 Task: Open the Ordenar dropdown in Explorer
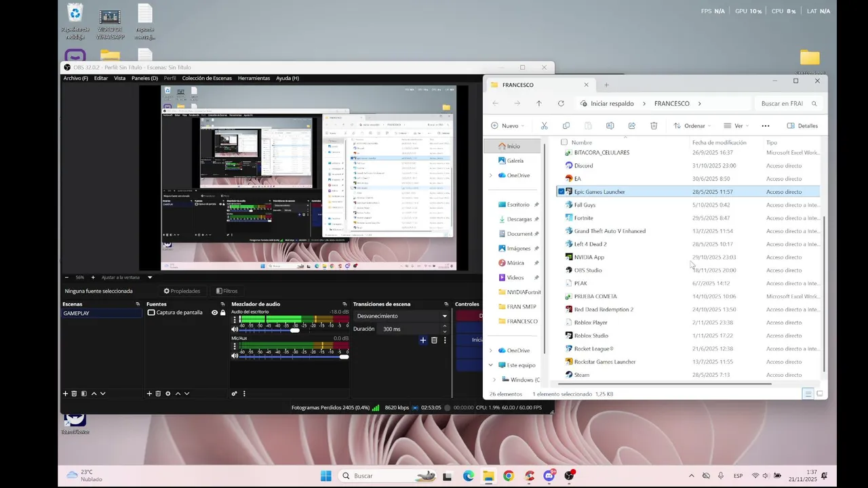[692, 125]
